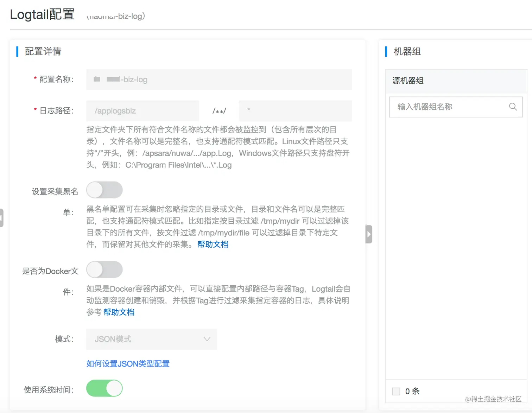The image size is (532, 413).
Task: Turn on the 是否为Docker文件 toggle
Action: click(104, 269)
